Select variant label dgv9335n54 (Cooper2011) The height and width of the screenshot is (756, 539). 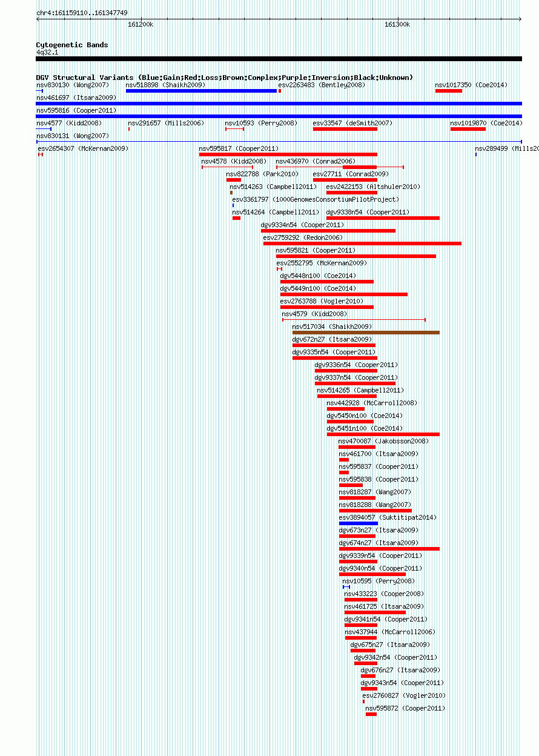[334, 352]
